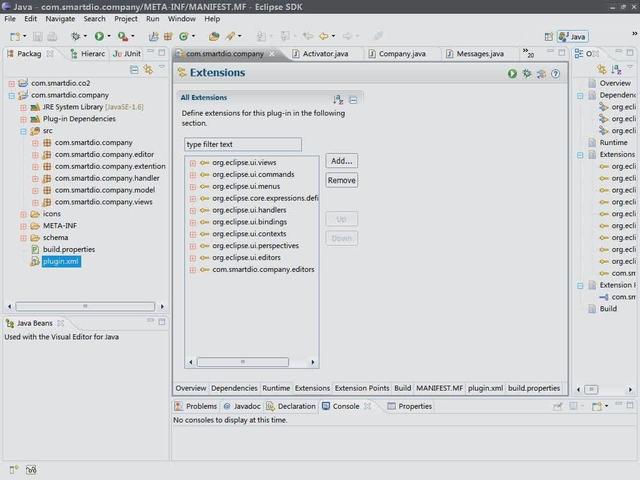Collapse the com.smartdio.company project

[x=11, y=96]
